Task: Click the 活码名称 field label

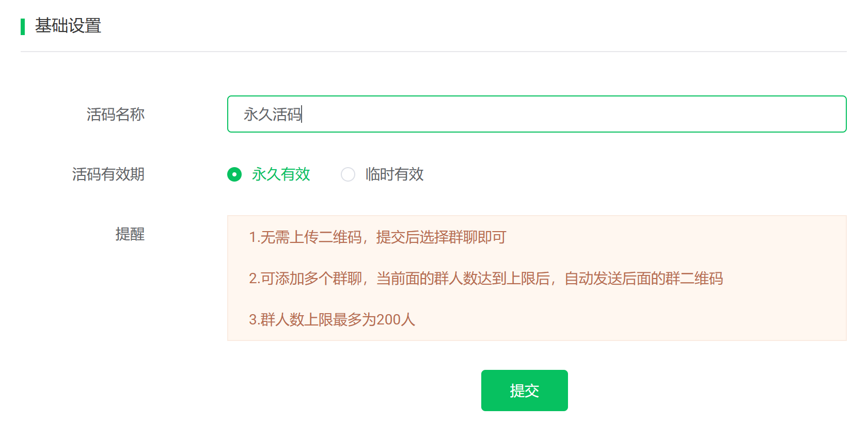Action: point(116,115)
